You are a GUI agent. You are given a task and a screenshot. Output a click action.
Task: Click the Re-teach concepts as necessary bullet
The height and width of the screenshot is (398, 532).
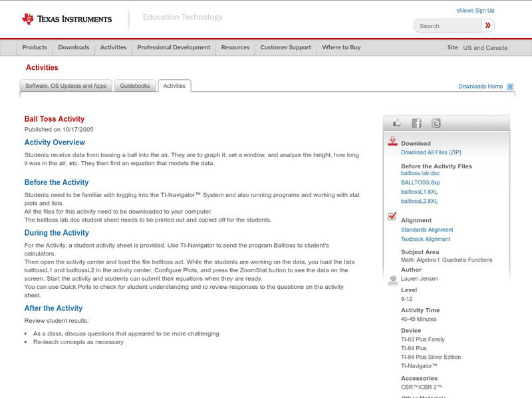tap(78, 342)
